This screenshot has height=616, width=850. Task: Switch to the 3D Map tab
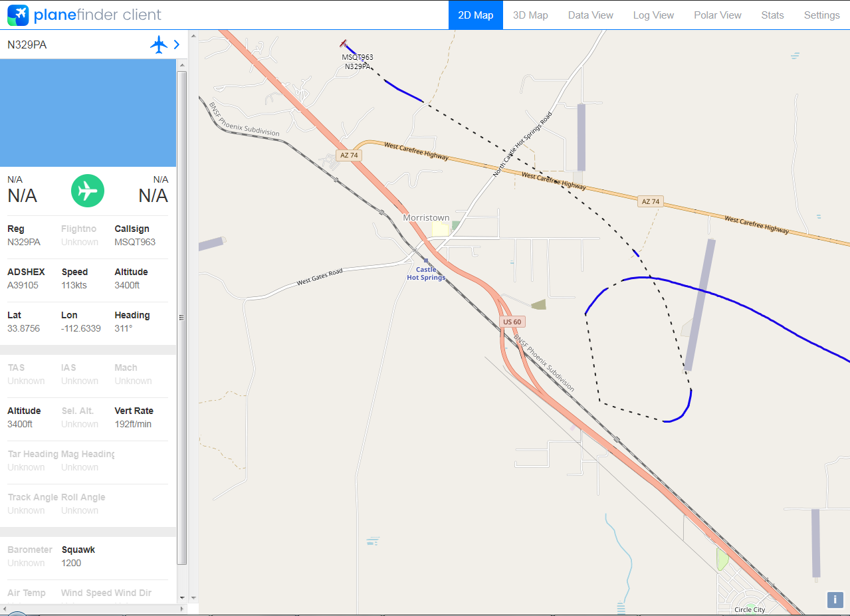click(530, 15)
